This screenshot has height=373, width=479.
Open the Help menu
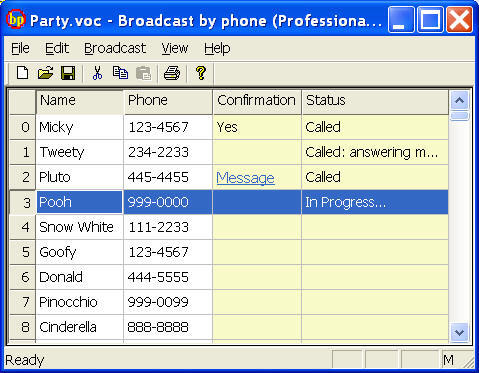[217, 48]
